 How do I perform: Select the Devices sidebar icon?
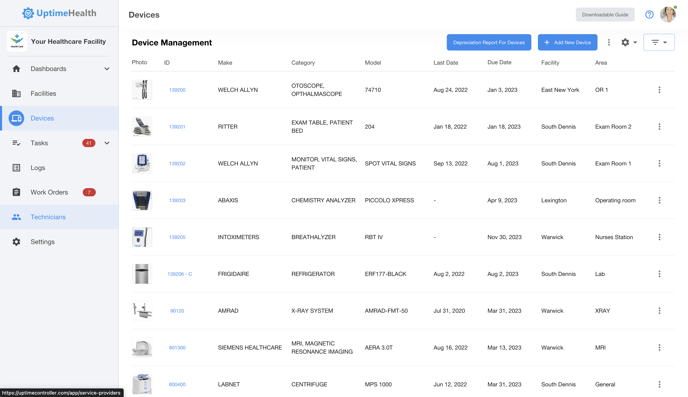16,118
